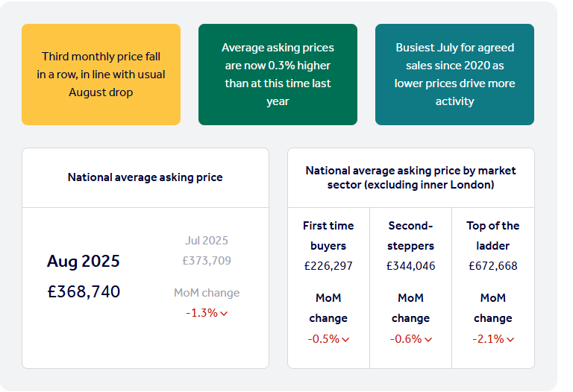Click the asking price by market sector heading
Screen dimensions: 573x392
(x=410, y=177)
